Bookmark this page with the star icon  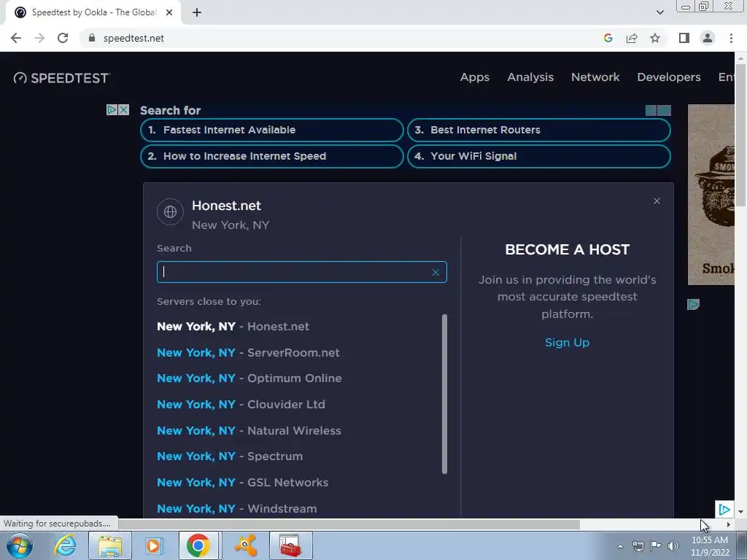[655, 38]
